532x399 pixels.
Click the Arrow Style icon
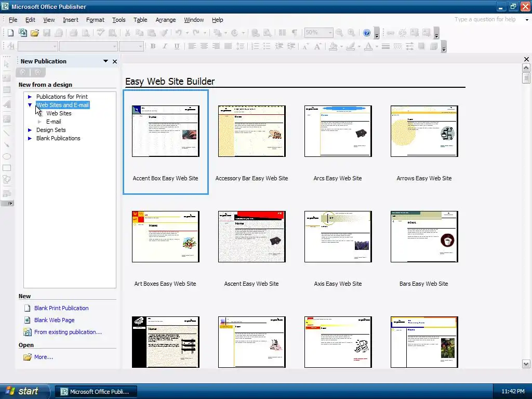[409, 46]
